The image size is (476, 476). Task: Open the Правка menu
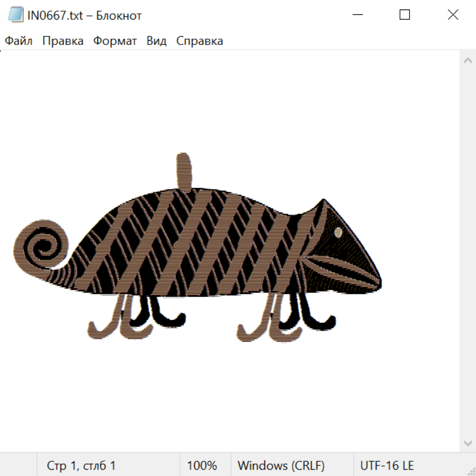coord(62,41)
